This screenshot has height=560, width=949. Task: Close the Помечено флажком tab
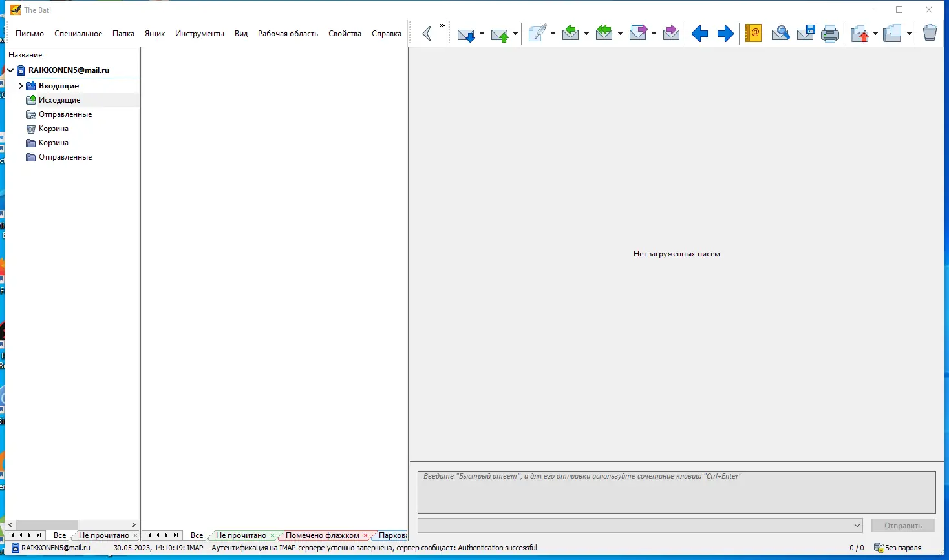click(366, 535)
